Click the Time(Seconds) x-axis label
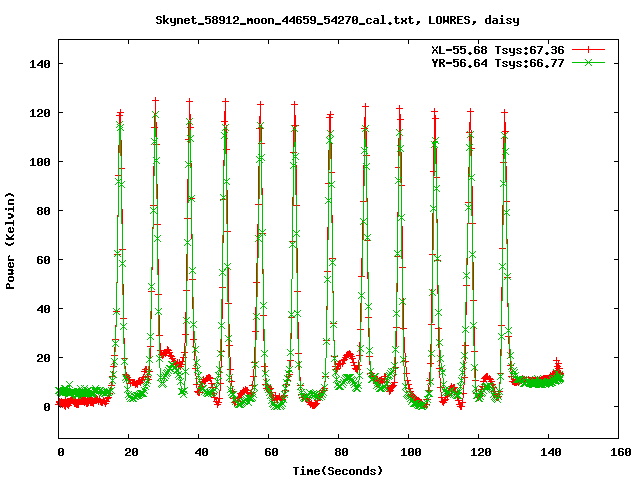Viewport: 640px width, 480px height. 338,471
